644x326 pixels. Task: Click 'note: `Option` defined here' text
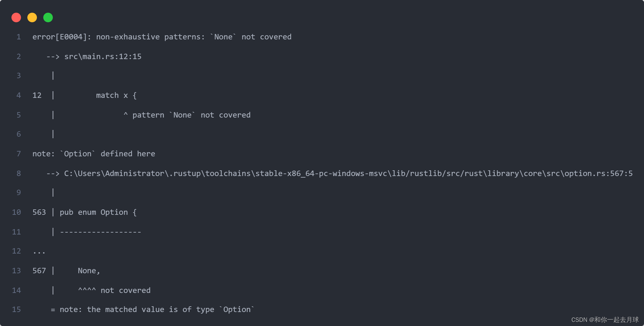94,154
